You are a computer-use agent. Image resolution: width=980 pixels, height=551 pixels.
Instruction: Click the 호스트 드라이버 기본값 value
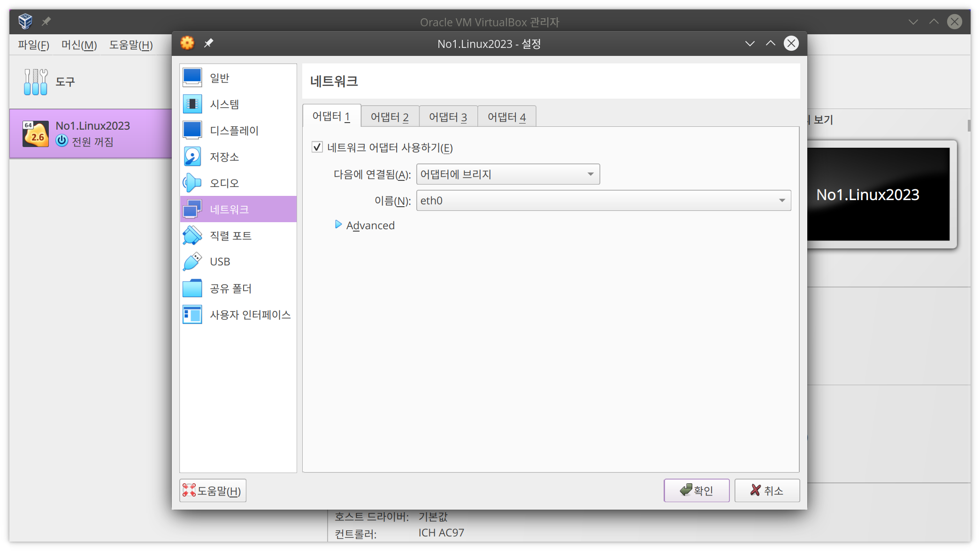pos(433,517)
